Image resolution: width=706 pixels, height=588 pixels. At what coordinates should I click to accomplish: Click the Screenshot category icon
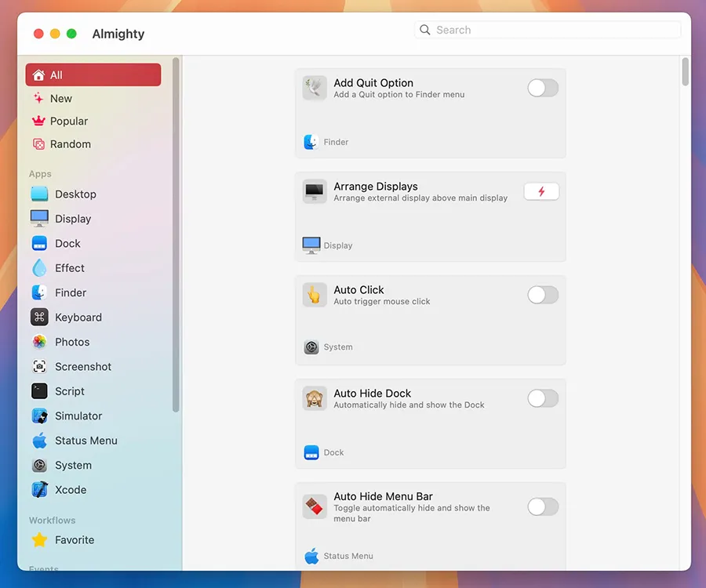click(x=39, y=367)
